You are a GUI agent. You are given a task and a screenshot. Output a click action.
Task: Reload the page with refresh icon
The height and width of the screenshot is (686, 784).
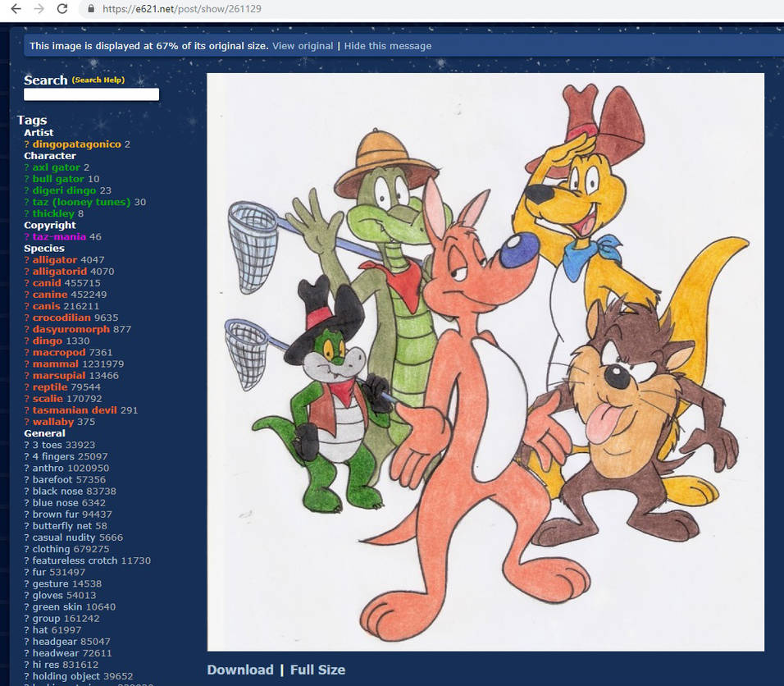[x=62, y=8]
